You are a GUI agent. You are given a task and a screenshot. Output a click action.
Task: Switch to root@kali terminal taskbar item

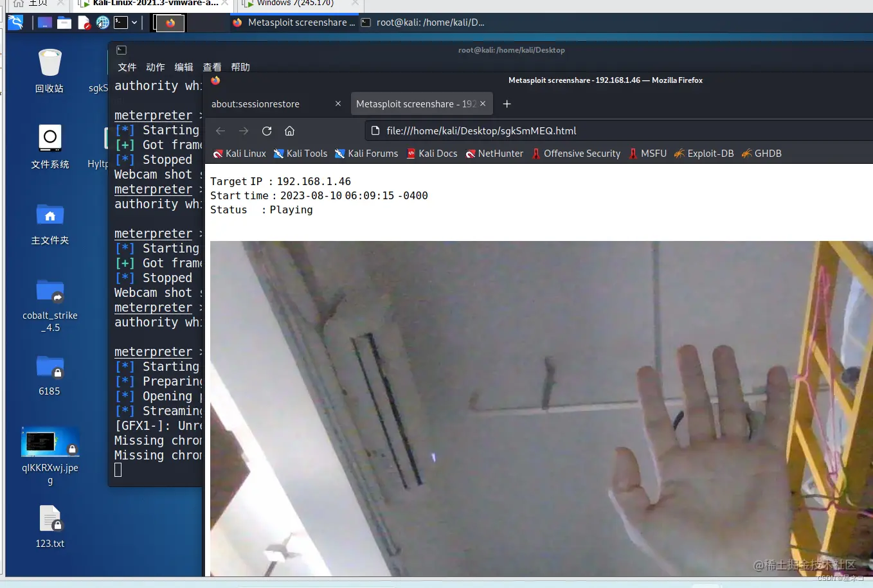423,22
